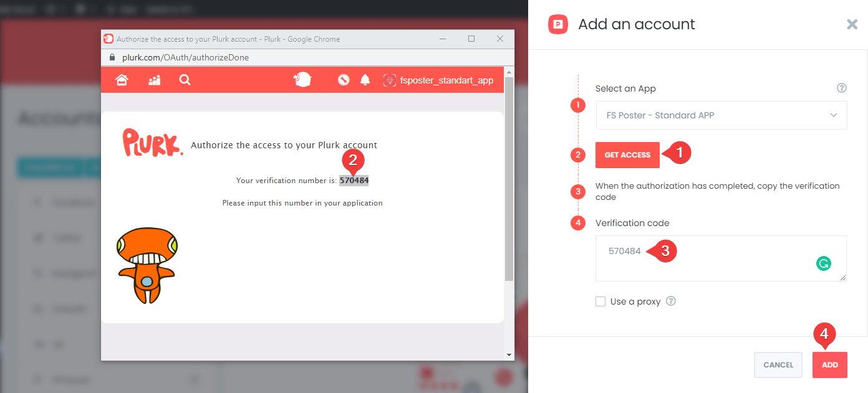Click the Plurk creature mascot in the red bar
This screenshot has height=393, width=868.
tap(302, 80)
